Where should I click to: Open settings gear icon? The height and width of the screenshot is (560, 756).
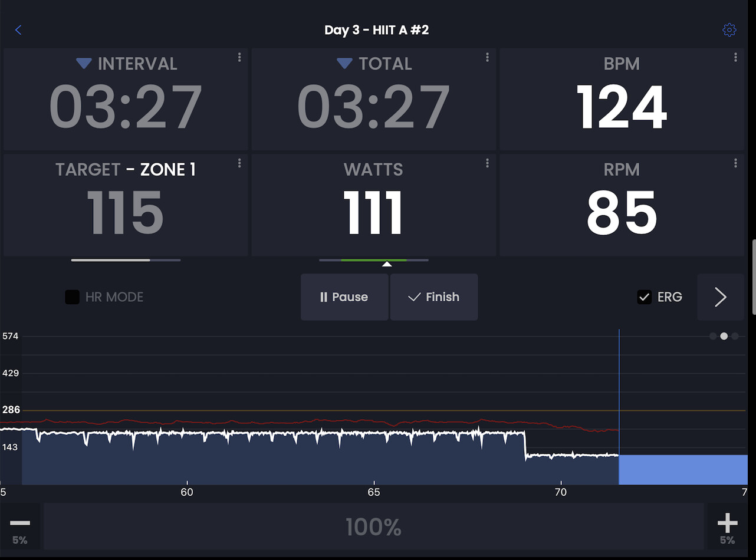[x=729, y=30]
